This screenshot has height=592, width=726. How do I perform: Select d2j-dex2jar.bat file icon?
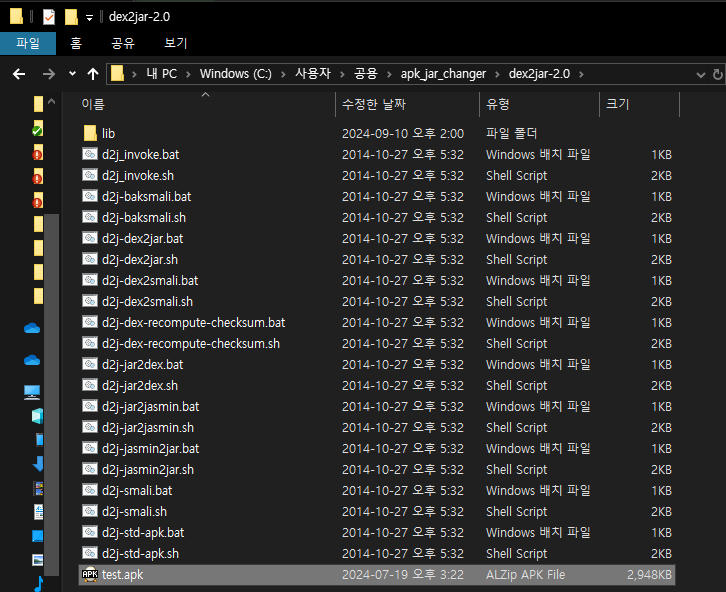tap(90, 238)
